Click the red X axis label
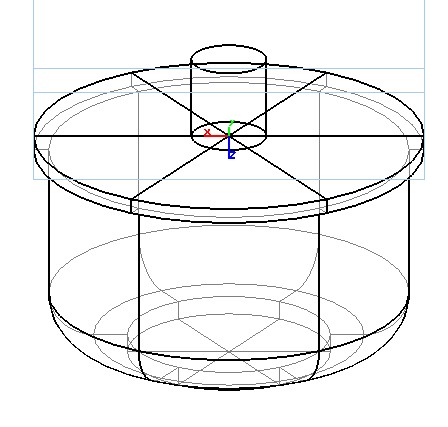This screenshot has width=448, height=427. tap(207, 132)
